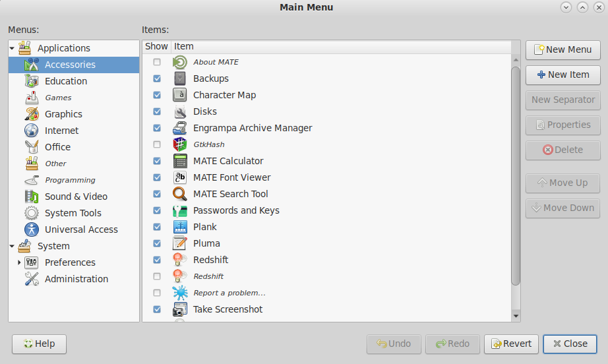This screenshot has height=364, width=608.
Task: Click the scrollbar up arrow
Action: 516,60
